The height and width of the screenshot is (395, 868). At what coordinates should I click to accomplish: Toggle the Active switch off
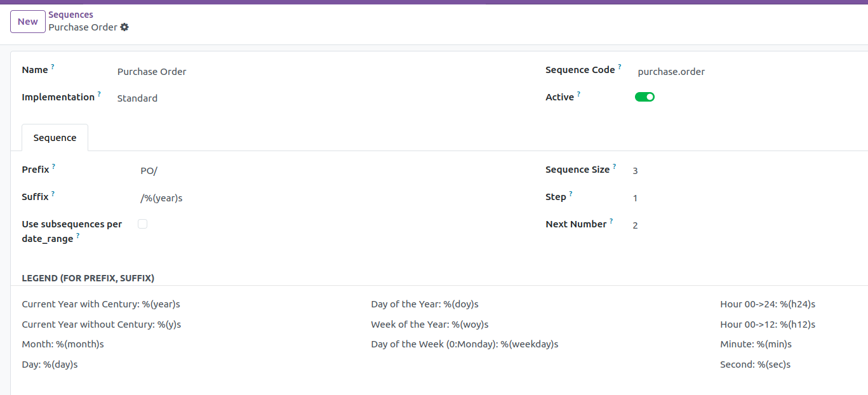point(644,97)
